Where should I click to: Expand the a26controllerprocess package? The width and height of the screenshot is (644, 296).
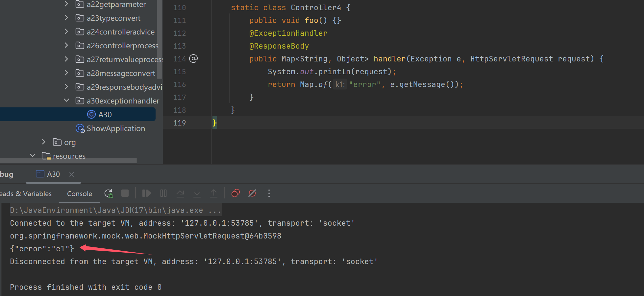[x=66, y=45]
